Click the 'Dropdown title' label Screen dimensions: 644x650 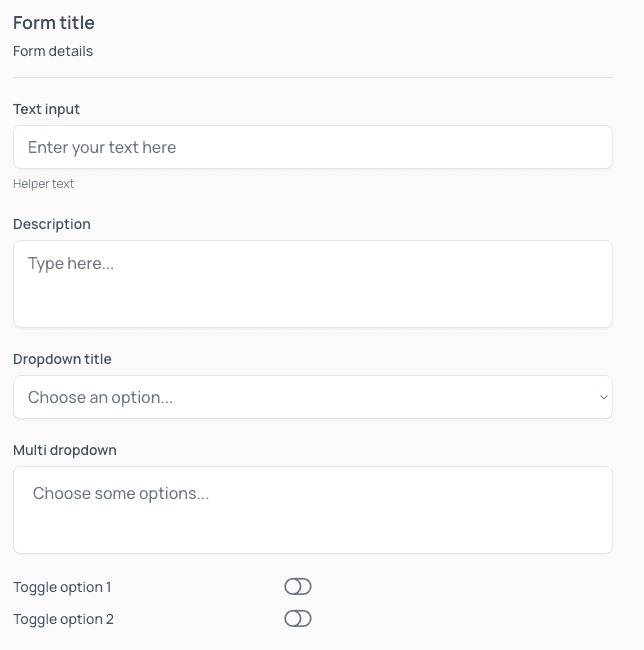(x=62, y=359)
